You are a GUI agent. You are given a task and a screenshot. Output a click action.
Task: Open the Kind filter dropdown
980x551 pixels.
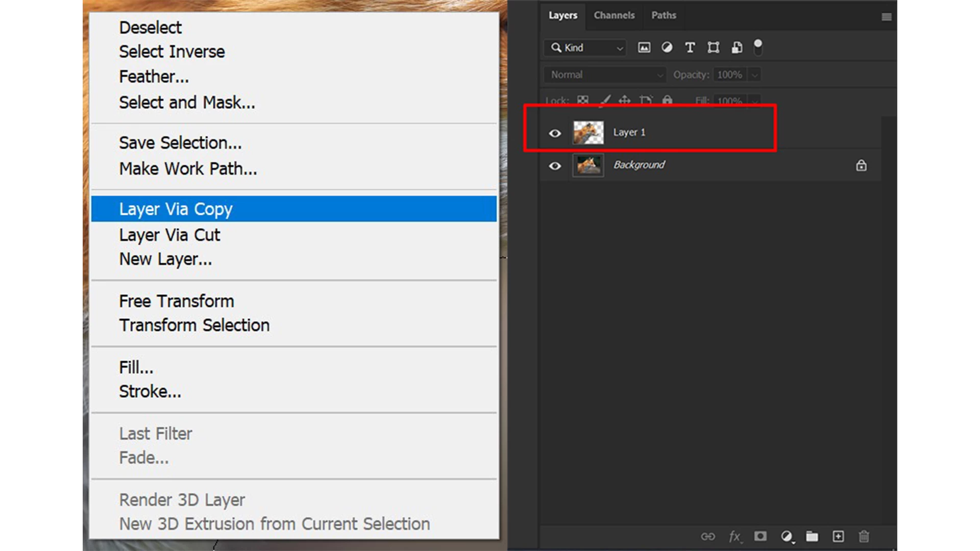point(585,47)
